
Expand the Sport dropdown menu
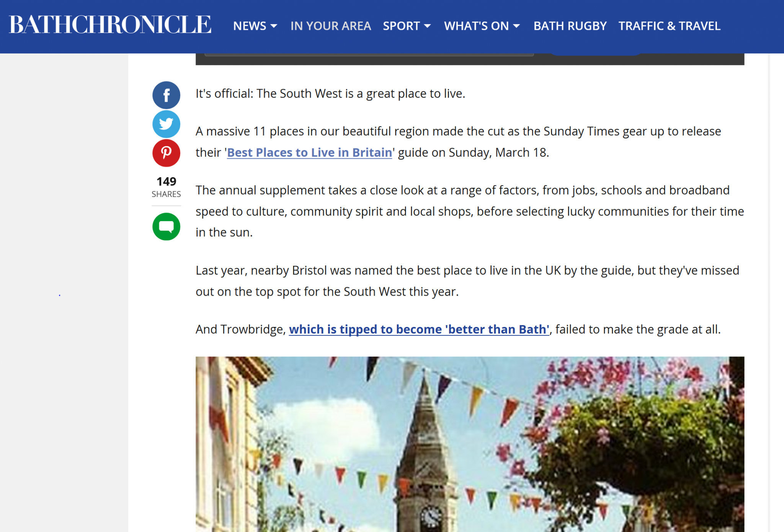pyautogui.click(x=407, y=26)
